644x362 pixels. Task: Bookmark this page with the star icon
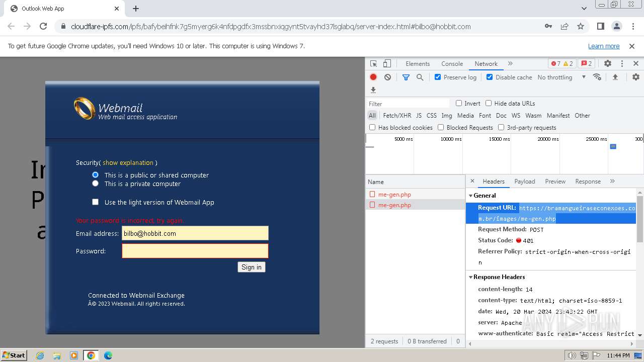(x=581, y=27)
